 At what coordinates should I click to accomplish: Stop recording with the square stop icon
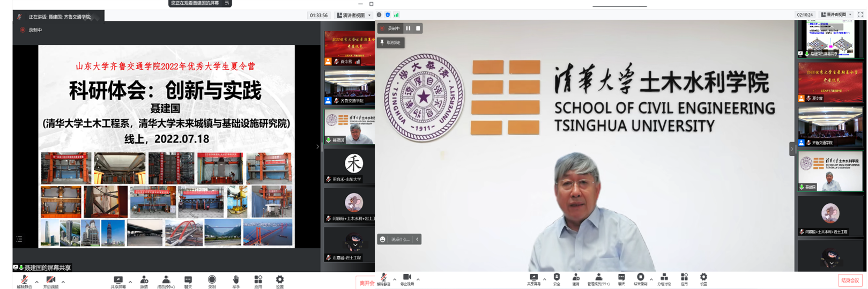pos(418,28)
